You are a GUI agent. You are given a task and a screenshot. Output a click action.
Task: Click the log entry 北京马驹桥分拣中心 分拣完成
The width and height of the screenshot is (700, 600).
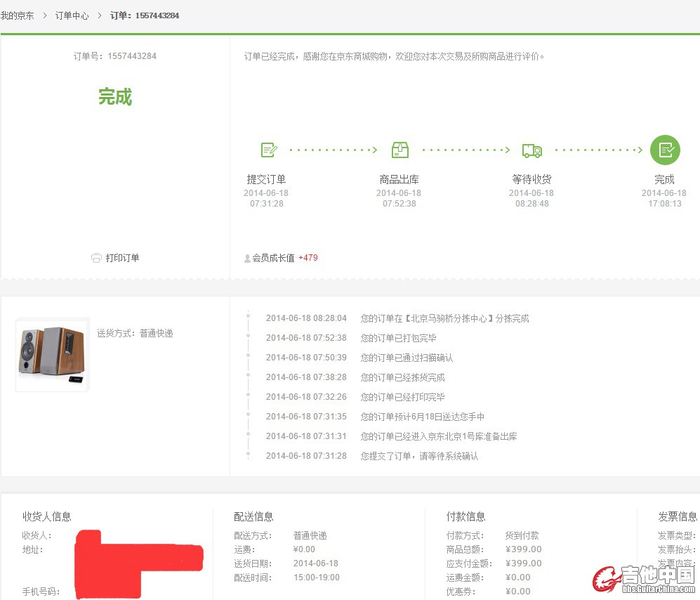444,318
